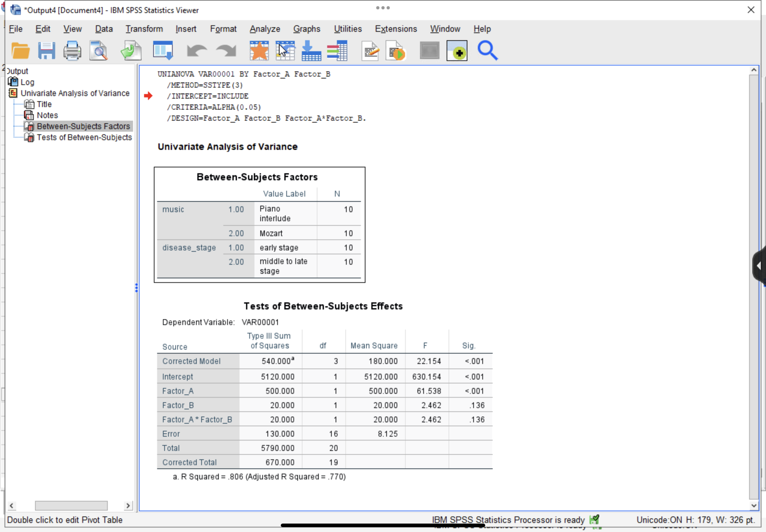Click the Open folder toolbar icon
Screen dimensions: 766x532
[x=20, y=51]
